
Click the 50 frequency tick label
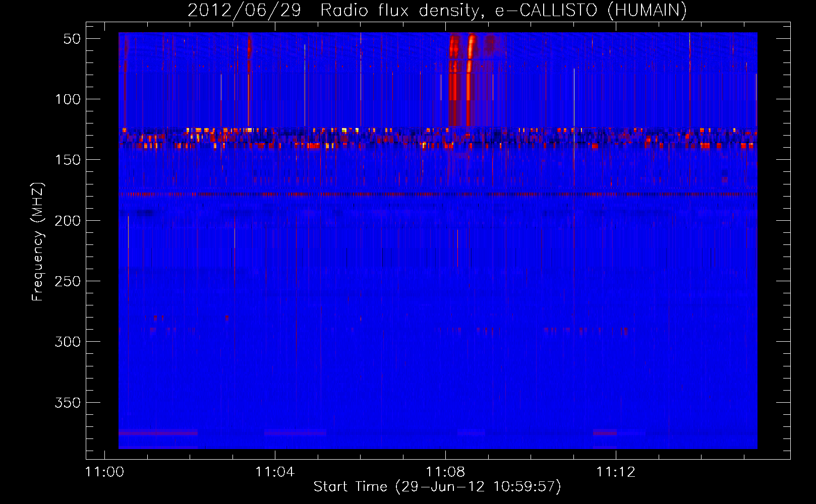coord(72,39)
